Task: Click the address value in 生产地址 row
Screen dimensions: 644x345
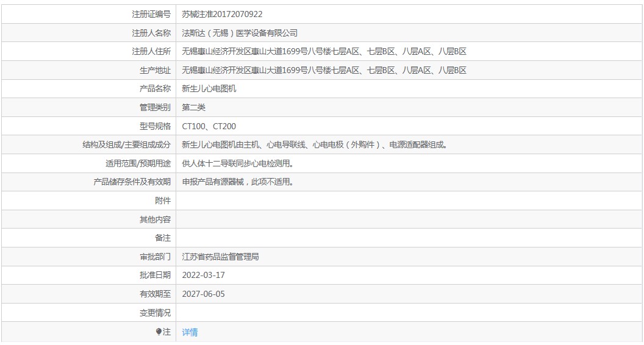Action: (324, 71)
